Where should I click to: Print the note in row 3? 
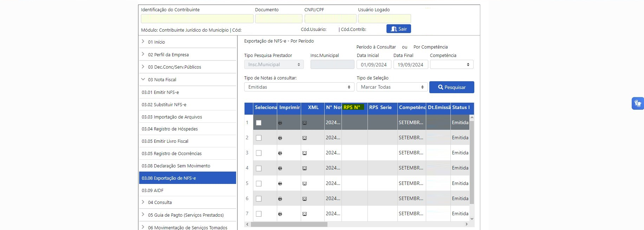tap(280, 153)
